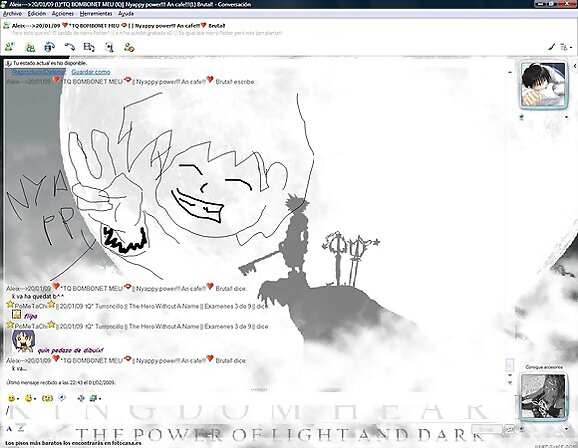The width and height of the screenshot is (578, 448).
Task: Click the webcam icon below your picture
Action: tap(522, 428)
